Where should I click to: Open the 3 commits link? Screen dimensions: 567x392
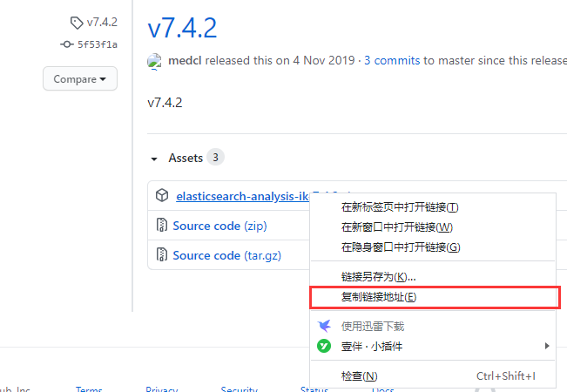click(392, 60)
